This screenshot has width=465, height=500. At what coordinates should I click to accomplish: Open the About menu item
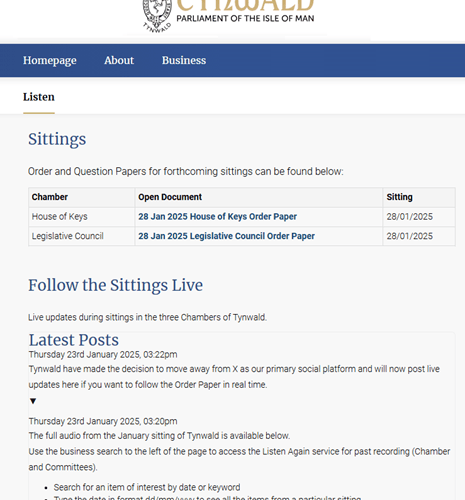(x=119, y=60)
